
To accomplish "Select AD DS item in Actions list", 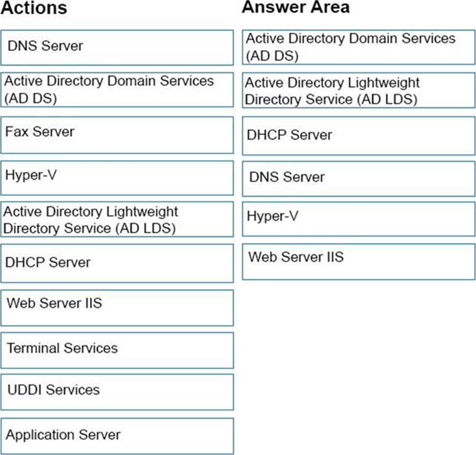I will pos(117,90).
